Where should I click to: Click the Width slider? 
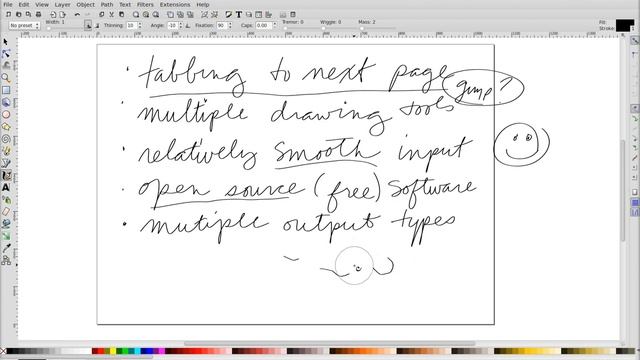pyautogui.click(x=65, y=28)
